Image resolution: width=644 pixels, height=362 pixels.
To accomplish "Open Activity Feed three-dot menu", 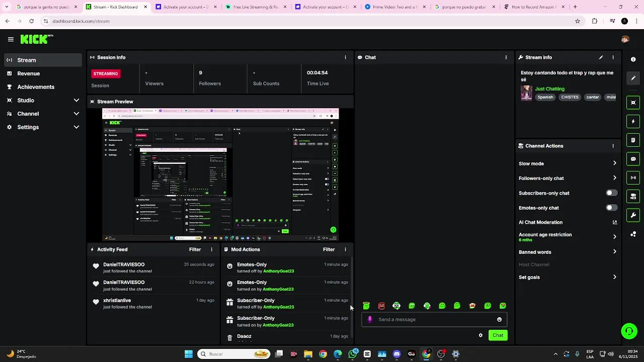I will click(211, 249).
